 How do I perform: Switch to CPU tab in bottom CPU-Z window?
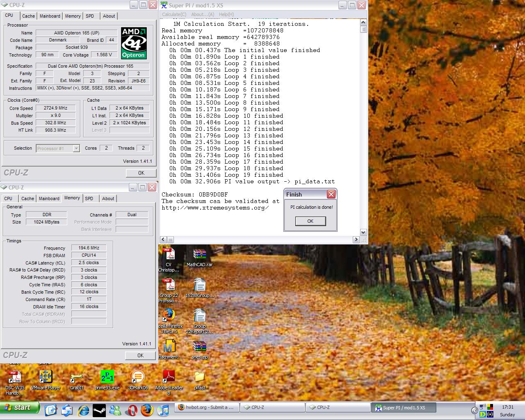(9, 199)
